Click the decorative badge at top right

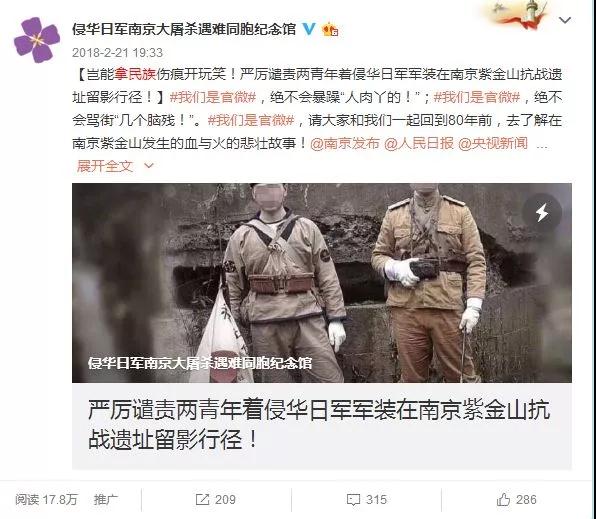pyautogui.click(x=519, y=15)
